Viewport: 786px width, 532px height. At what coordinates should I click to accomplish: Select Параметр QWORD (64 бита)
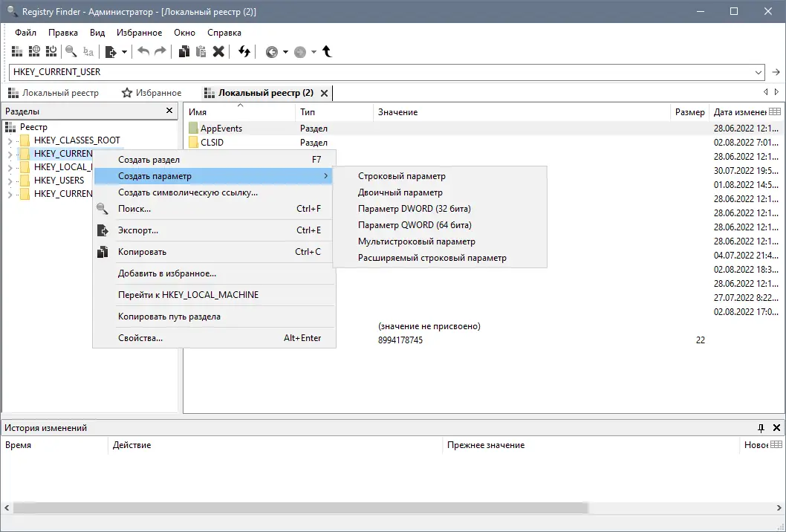click(440, 224)
